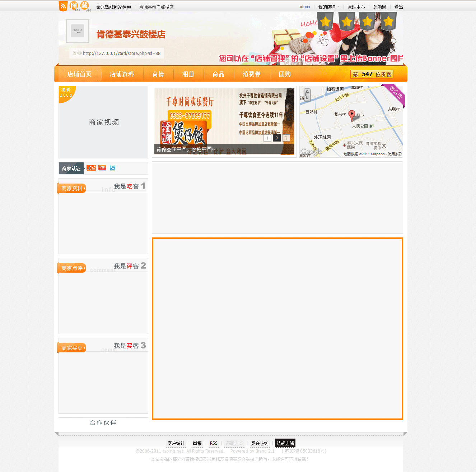
Task: Click the 人民公园 label on map
Action: click(x=360, y=126)
